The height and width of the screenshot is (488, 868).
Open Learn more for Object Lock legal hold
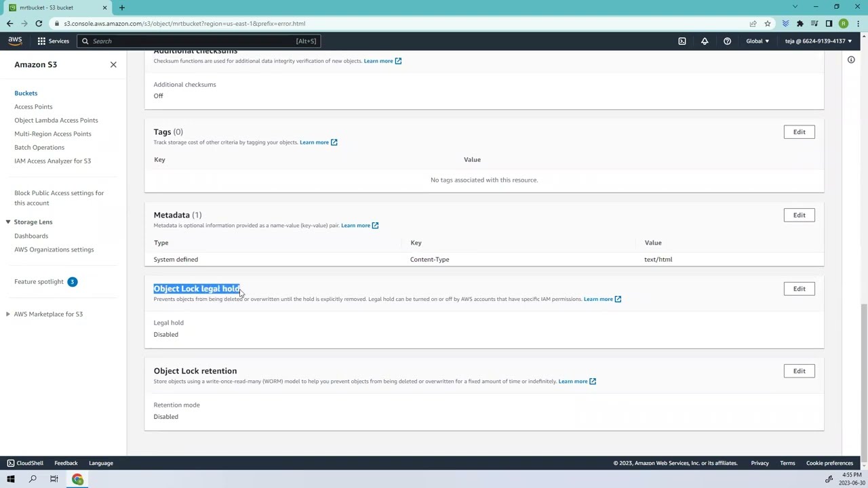click(x=603, y=299)
